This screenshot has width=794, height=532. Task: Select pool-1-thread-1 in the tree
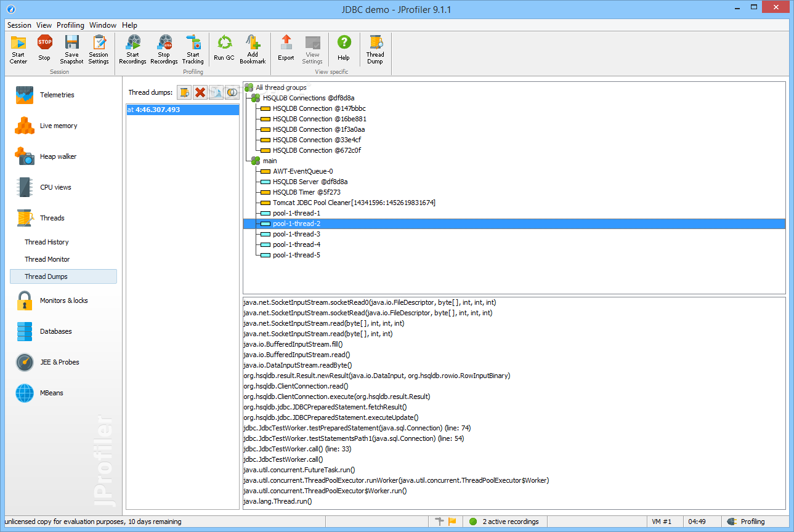[296, 213]
